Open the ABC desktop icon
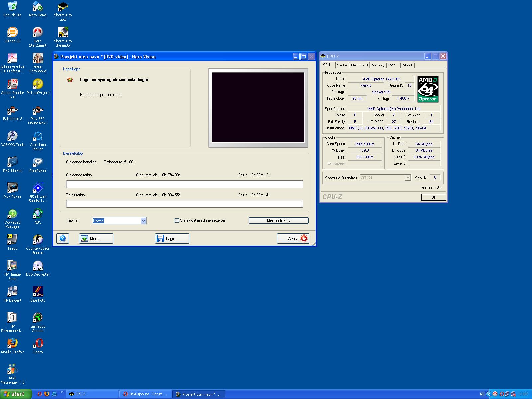Image resolution: width=532 pixels, height=399 pixels. tap(38, 216)
